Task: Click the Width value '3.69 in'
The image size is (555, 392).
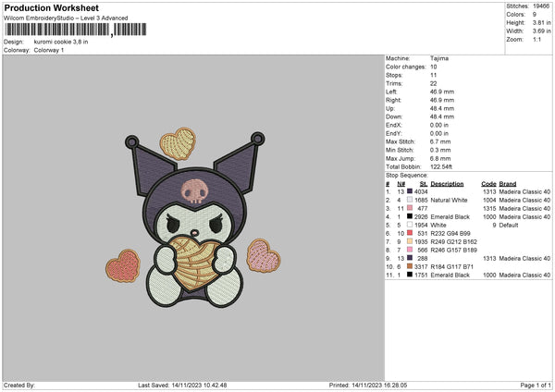Action: (541, 31)
